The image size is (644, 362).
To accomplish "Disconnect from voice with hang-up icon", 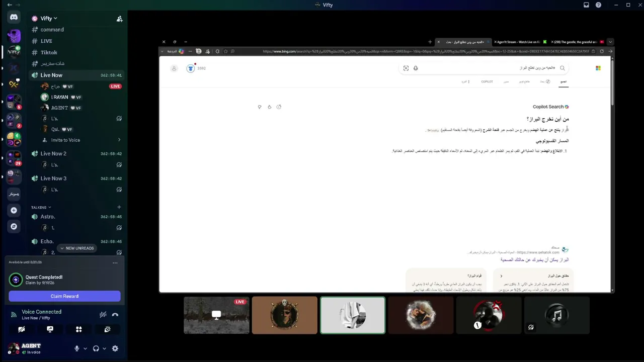I will click(115, 315).
